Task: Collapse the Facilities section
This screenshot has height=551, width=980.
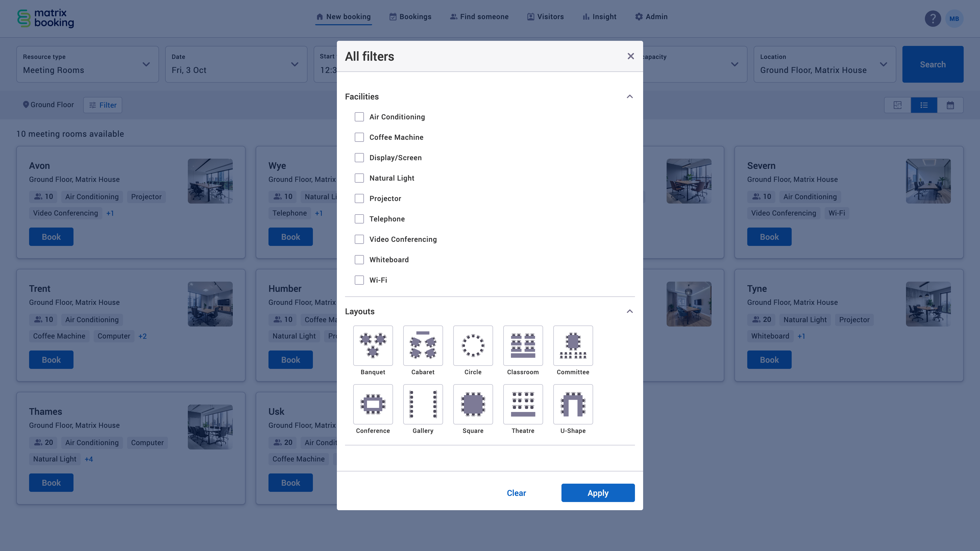Action: point(630,97)
